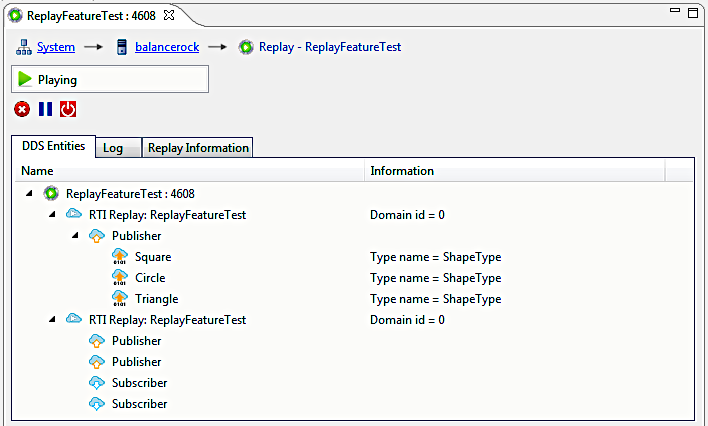Click the last Subscriber icon
Image resolution: width=708 pixels, height=426 pixels.
pos(97,403)
